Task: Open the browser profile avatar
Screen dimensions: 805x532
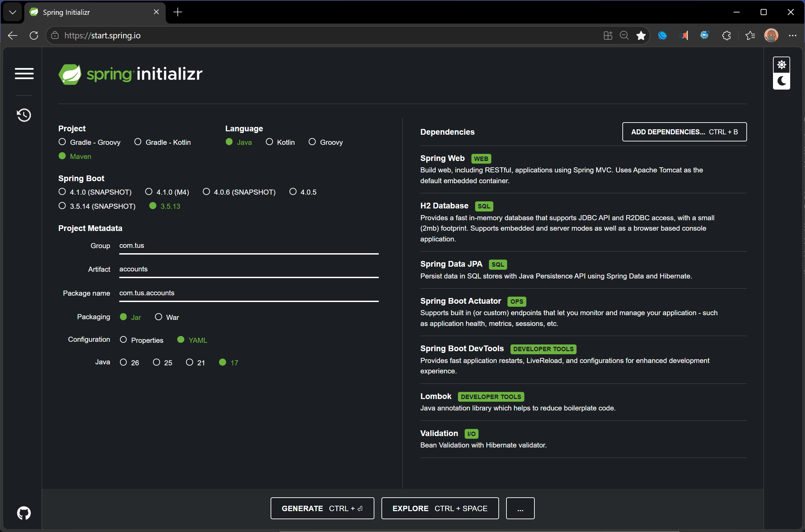Action: (771, 35)
